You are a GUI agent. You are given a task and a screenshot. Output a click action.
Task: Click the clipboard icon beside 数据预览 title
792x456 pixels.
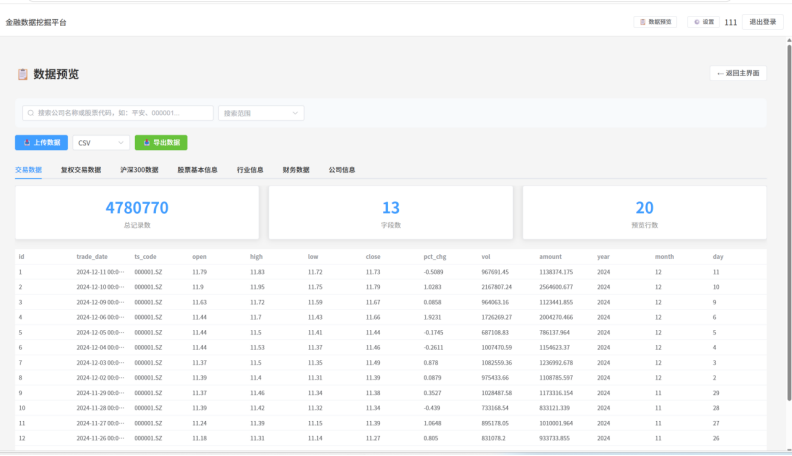(x=23, y=74)
